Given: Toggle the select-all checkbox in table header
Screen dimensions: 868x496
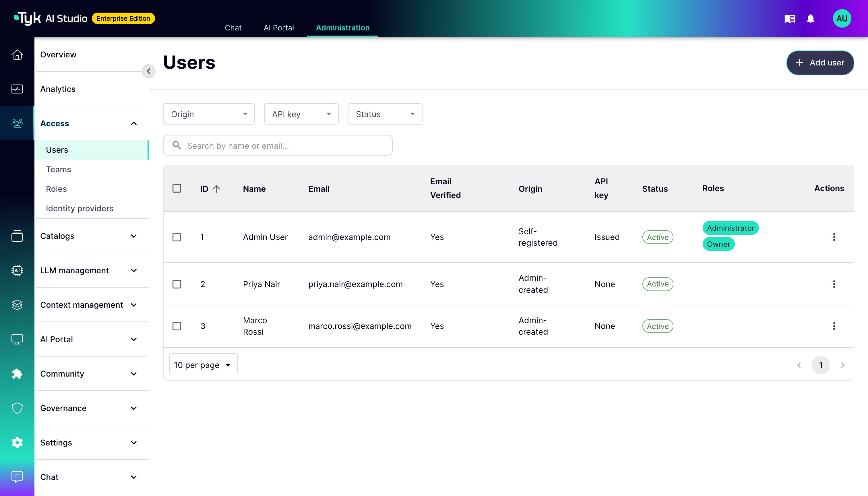Looking at the screenshot, I should (177, 188).
